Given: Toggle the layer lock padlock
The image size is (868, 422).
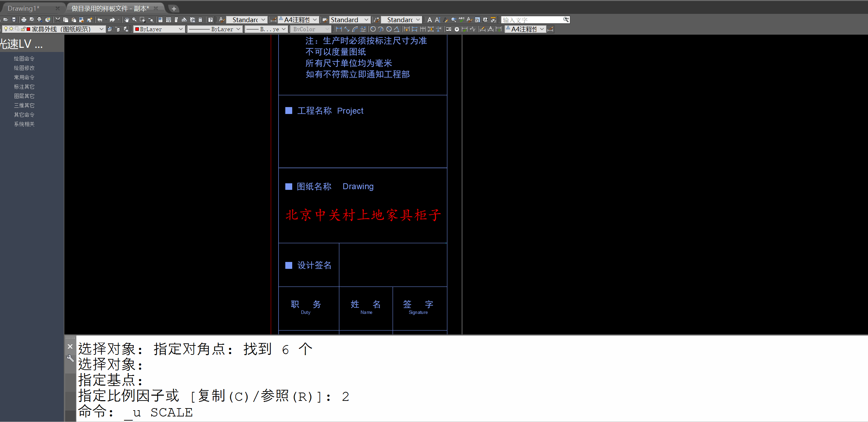Looking at the screenshot, I should (x=23, y=29).
